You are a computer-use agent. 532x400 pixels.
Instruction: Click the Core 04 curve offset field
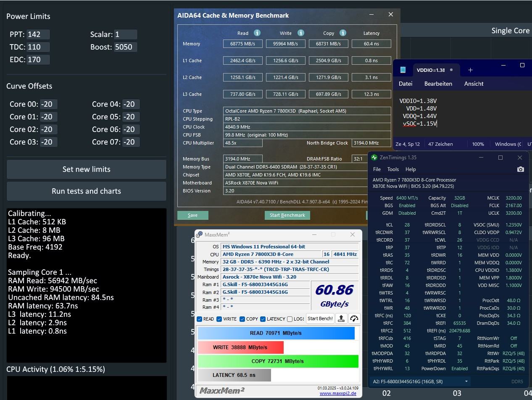[131, 104]
